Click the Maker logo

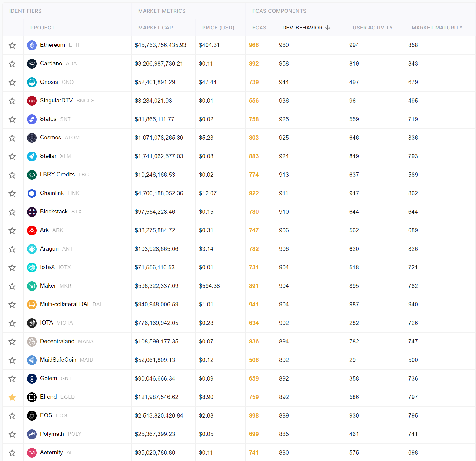pyautogui.click(x=32, y=286)
